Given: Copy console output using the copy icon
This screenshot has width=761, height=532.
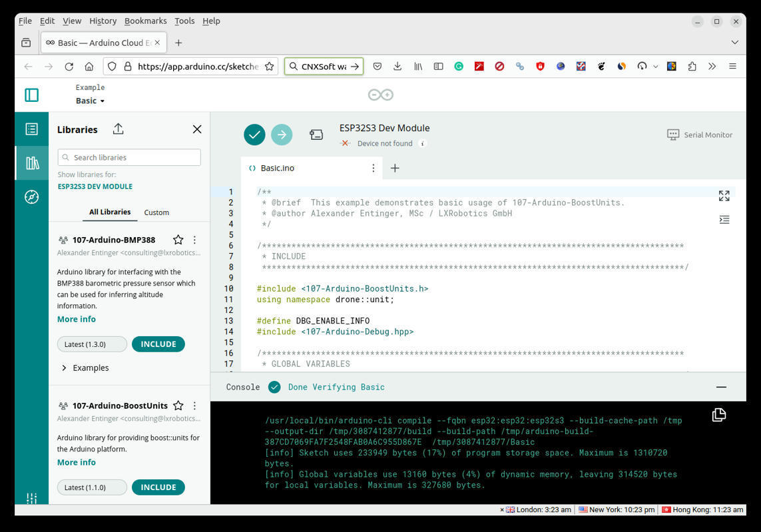Looking at the screenshot, I should tap(718, 414).
